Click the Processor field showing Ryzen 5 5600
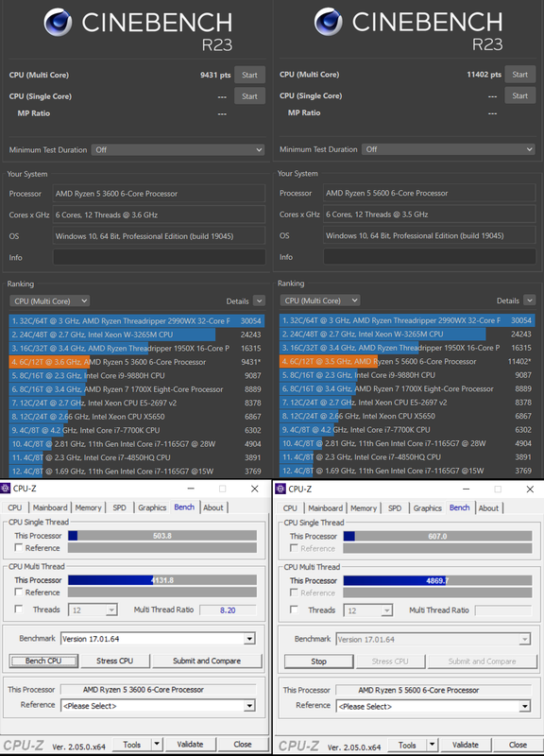The image size is (544, 756). click(430, 193)
